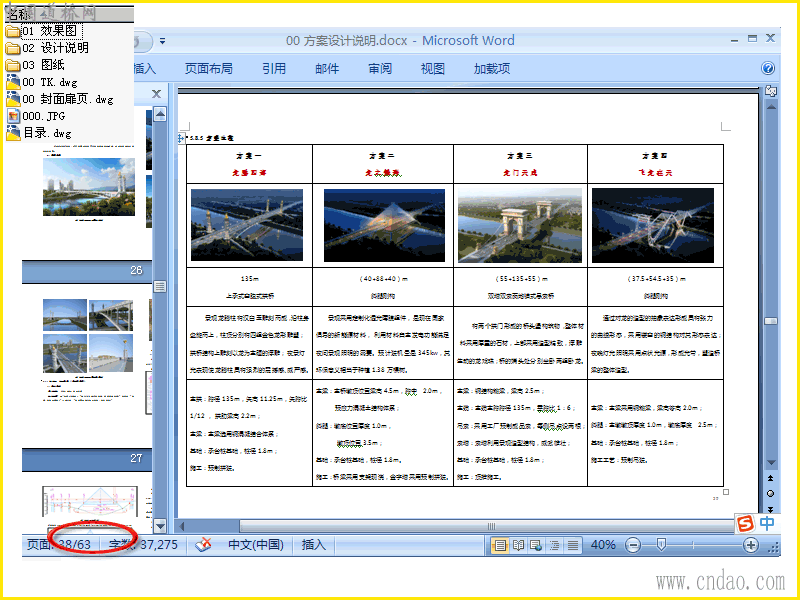The height and width of the screenshot is (600, 800).
Task: Click the status bar resize grip
Action: [774, 548]
